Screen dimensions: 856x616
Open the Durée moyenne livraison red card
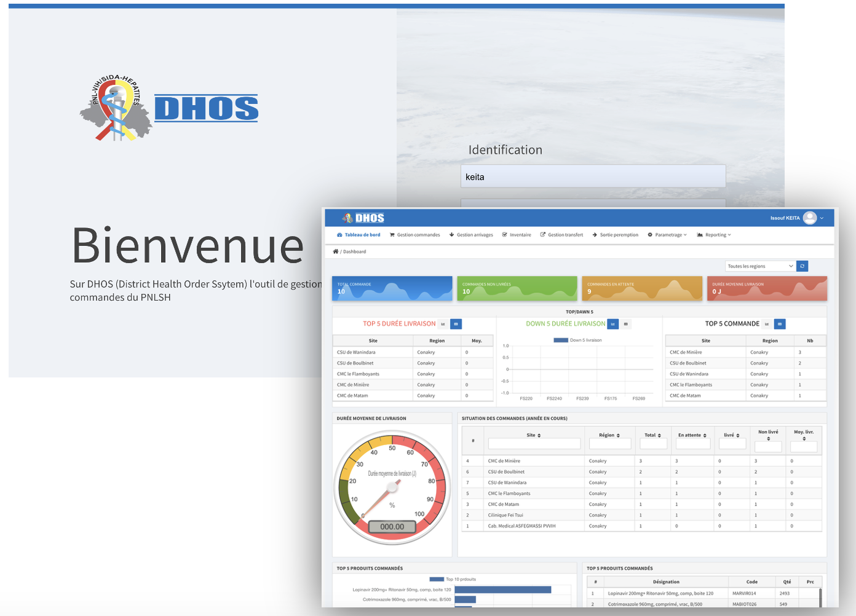tap(767, 288)
